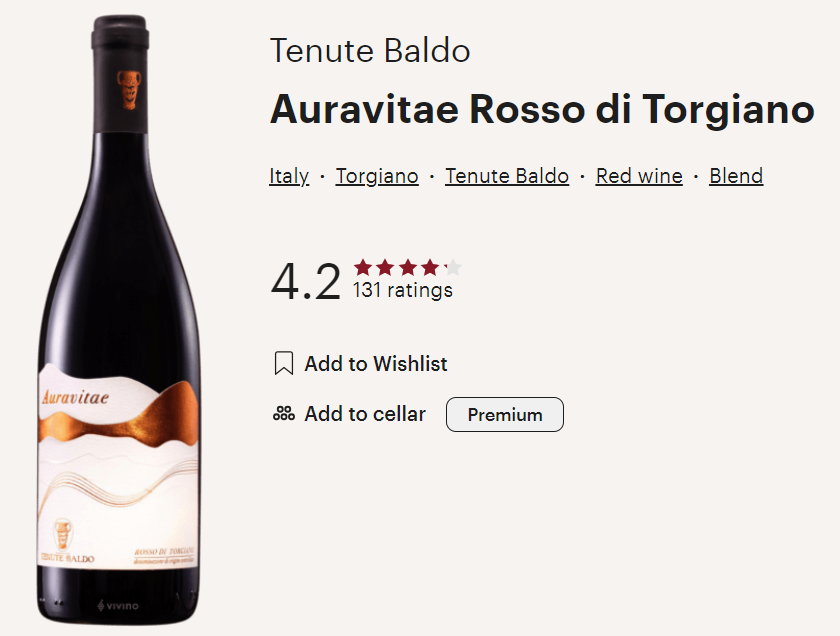Click the fourth rating star
This screenshot has height=636, width=840.
click(430, 267)
